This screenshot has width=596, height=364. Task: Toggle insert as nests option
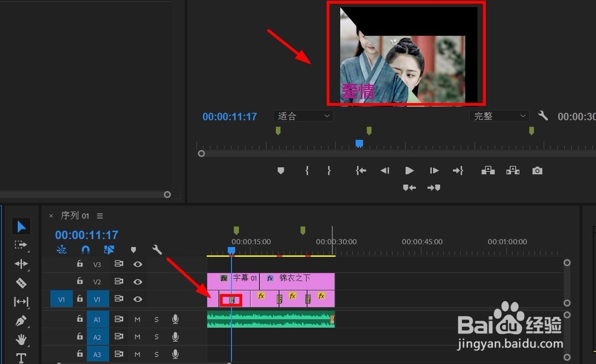tap(61, 250)
